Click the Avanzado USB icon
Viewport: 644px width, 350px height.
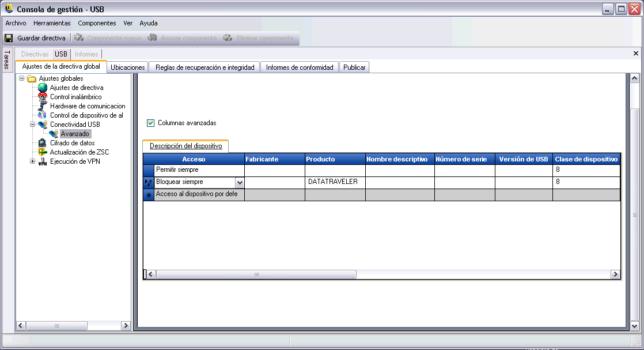[x=54, y=134]
